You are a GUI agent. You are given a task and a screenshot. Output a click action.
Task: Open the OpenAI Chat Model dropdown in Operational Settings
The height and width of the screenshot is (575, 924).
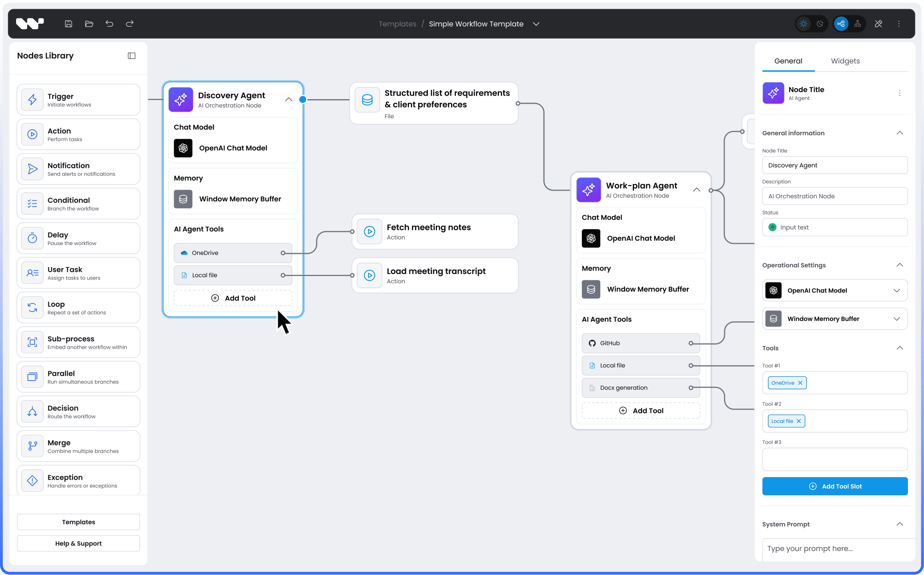(898, 290)
